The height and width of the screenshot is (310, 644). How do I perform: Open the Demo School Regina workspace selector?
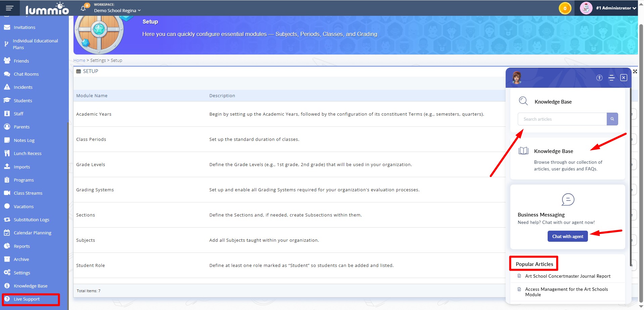coord(117,10)
